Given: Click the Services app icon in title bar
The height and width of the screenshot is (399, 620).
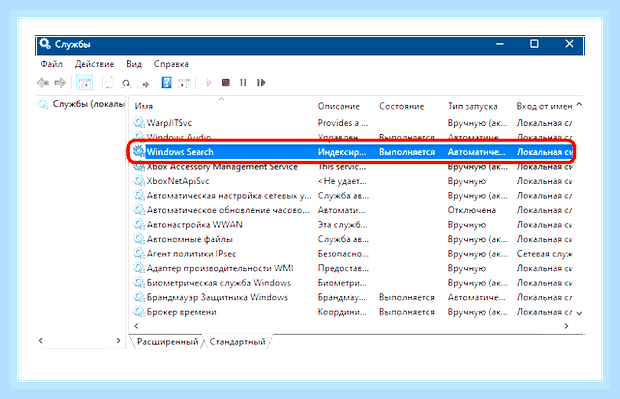Looking at the screenshot, I should [x=45, y=43].
